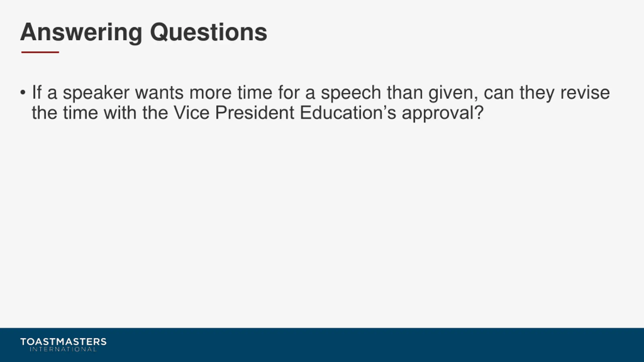Image resolution: width=644 pixels, height=362 pixels.
Task: Click the word "INTERNATIONAL" in the footer
Action: tap(63, 349)
